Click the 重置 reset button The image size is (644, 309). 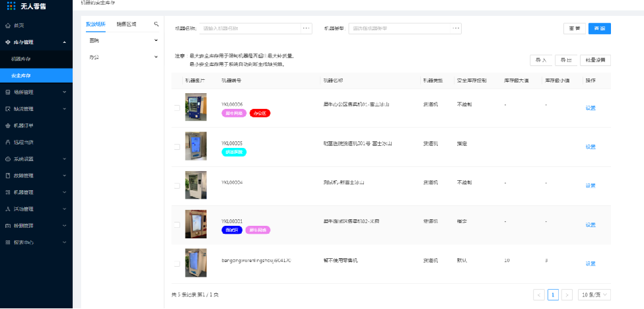click(575, 28)
